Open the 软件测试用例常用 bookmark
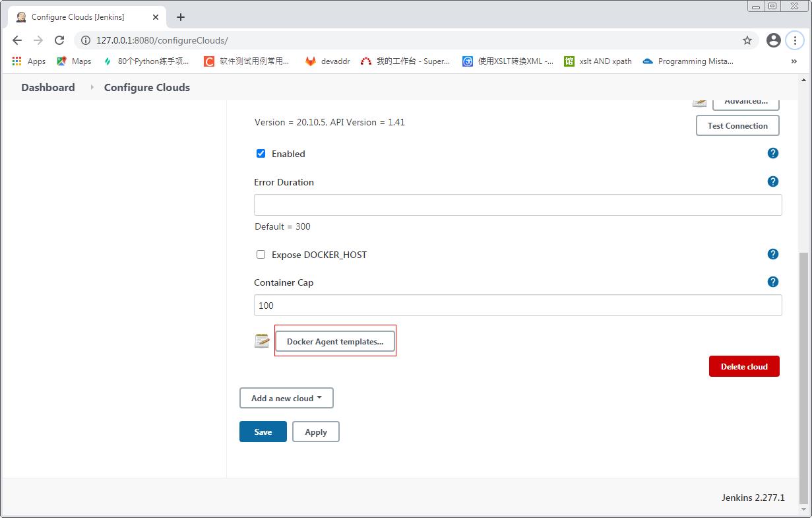This screenshot has height=518, width=812. (x=247, y=61)
